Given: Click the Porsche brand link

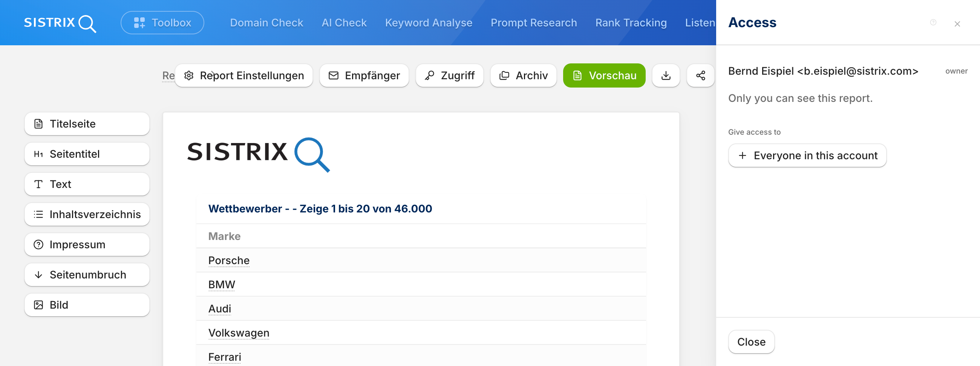Looking at the screenshot, I should (x=229, y=260).
